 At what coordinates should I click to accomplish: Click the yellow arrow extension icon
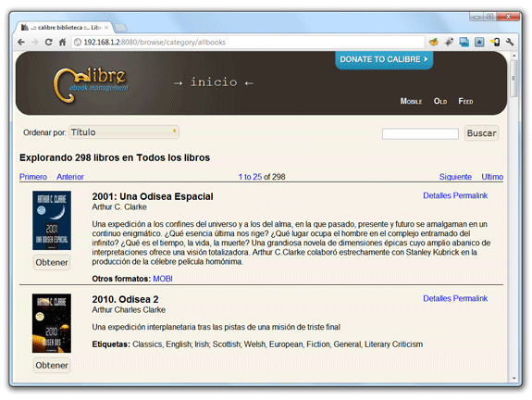pos(495,42)
